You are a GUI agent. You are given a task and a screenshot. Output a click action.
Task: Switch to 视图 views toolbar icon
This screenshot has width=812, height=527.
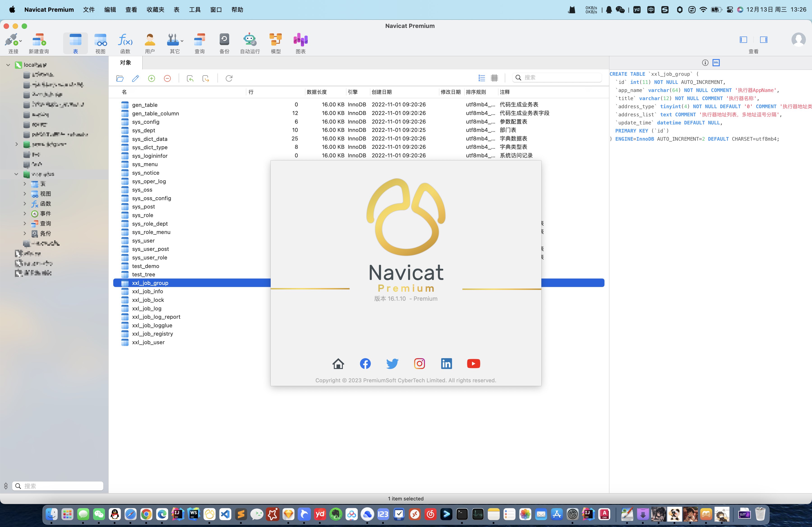click(x=100, y=40)
